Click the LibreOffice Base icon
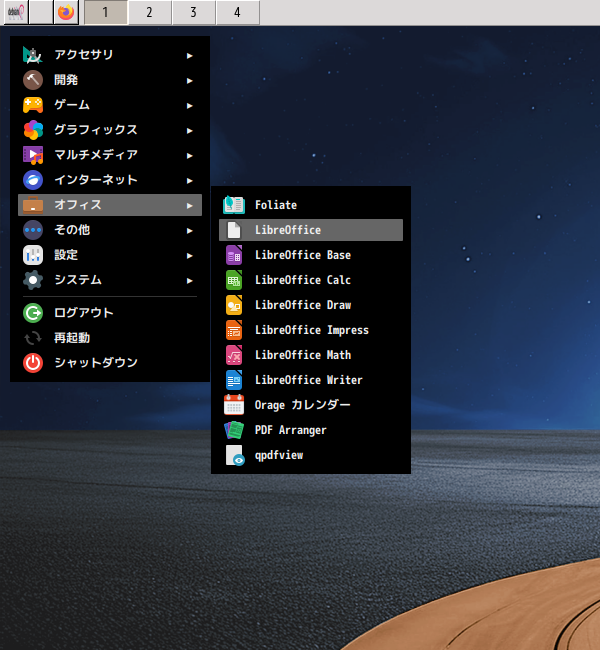Image resolution: width=600 pixels, height=650 pixels. (234, 255)
